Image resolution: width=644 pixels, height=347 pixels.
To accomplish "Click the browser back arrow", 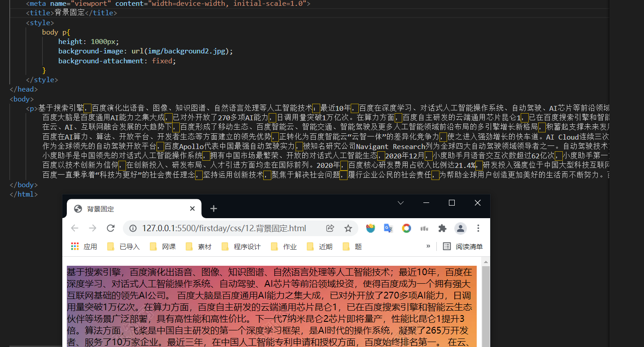I will [x=75, y=228].
